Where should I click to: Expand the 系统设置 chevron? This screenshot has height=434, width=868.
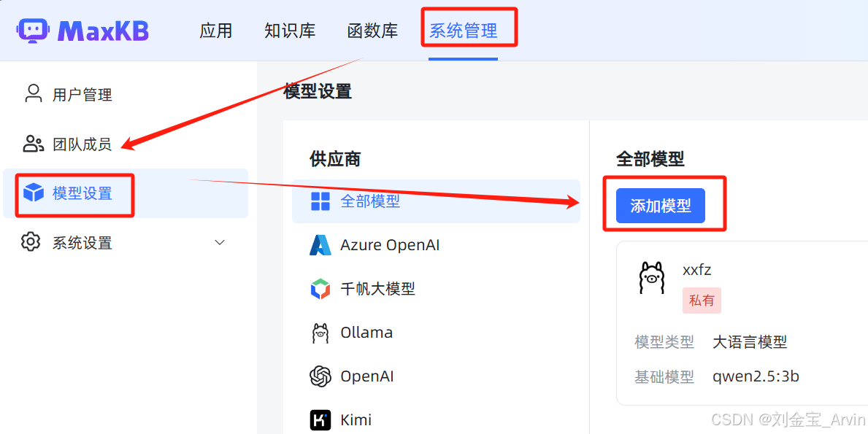220,242
